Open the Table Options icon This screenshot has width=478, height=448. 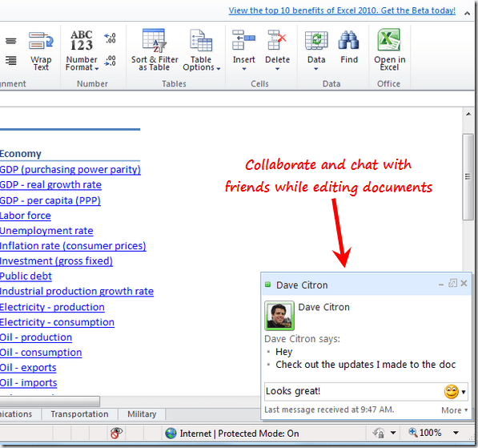point(201,40)
